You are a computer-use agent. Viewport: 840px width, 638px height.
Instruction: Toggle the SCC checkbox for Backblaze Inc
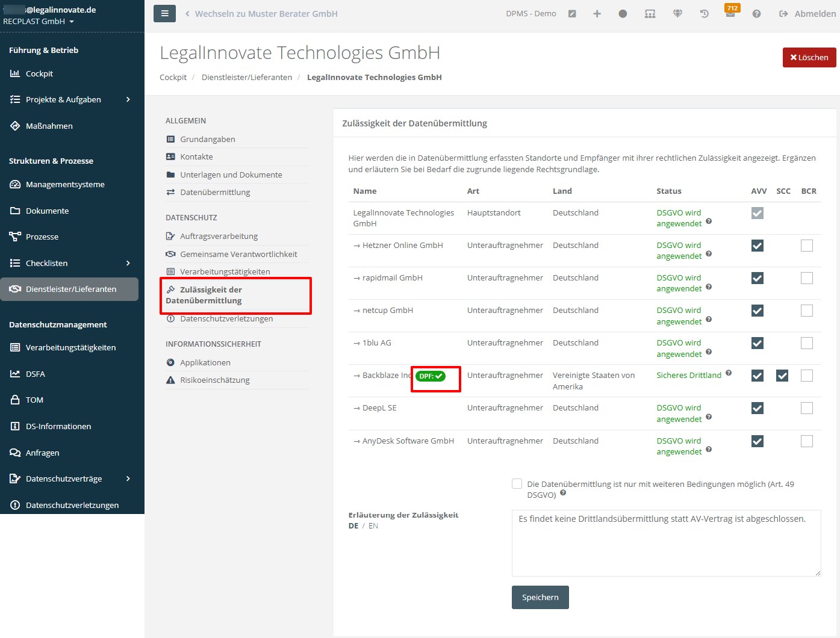pyautogui.click(x=782, y=376)
